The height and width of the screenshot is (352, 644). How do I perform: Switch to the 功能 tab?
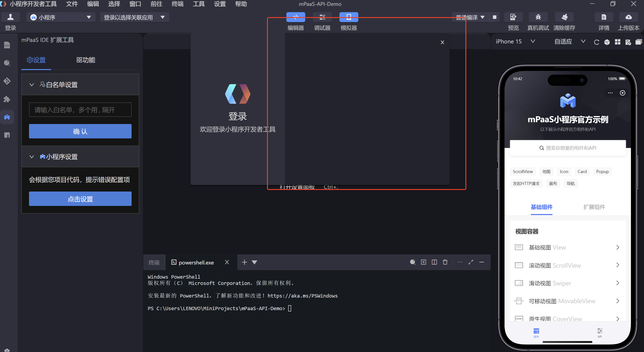[85, 60]
